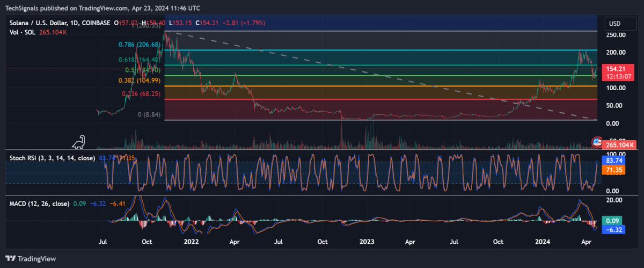Click the 100.00 price scale value
Image resolution: width=644 pixels, height=268 pixels.
pyautogui.click(x=616, y=88)
